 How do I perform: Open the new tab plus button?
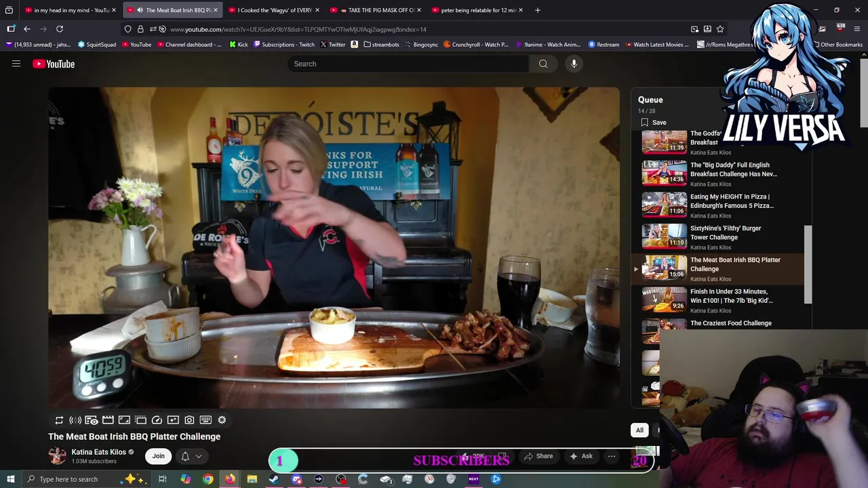538,10
